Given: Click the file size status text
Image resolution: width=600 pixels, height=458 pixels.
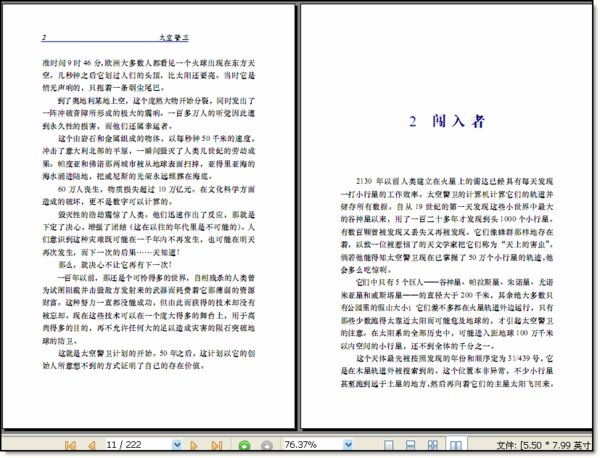Looking at the screenshot, I should tap(543, 445).
